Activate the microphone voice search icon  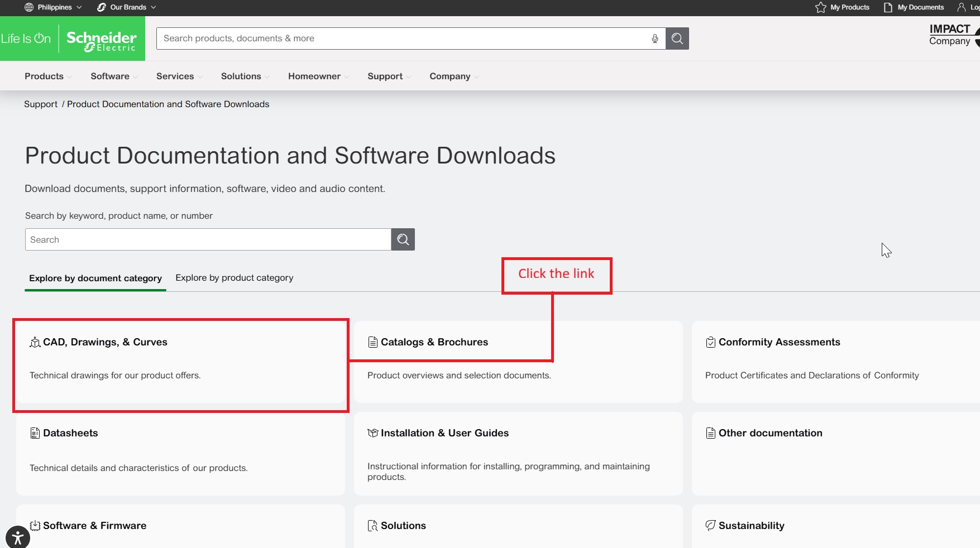point(655,39)
